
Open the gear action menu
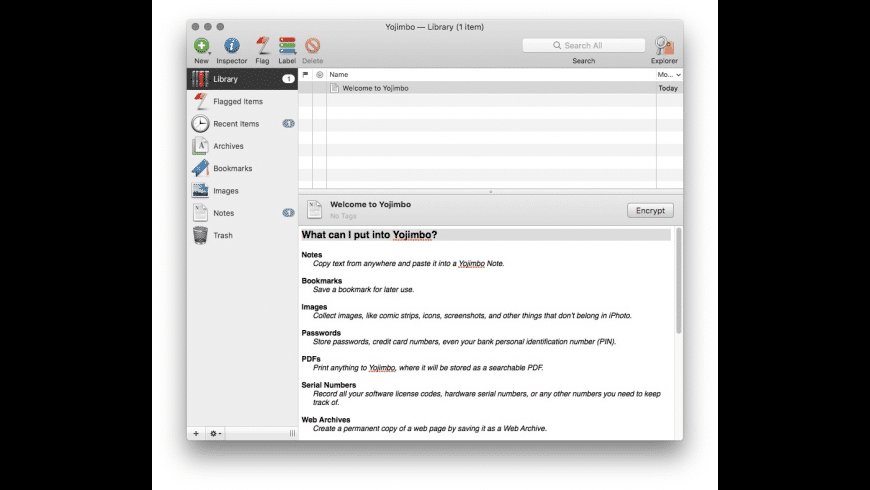215,433
